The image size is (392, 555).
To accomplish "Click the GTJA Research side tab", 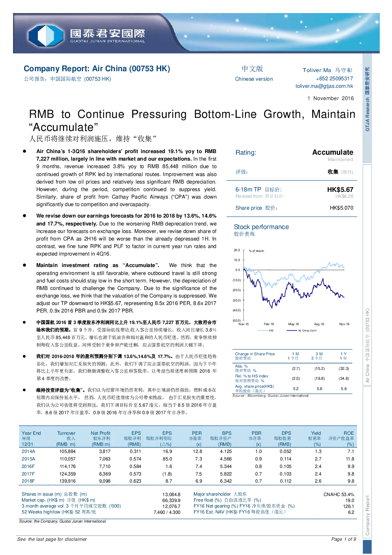I will [x=367, y=108].
